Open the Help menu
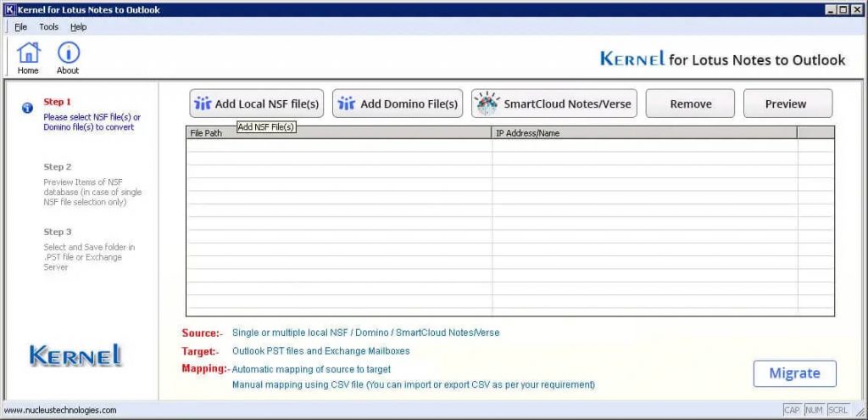The image size is (868, 420). click(78, 27)
